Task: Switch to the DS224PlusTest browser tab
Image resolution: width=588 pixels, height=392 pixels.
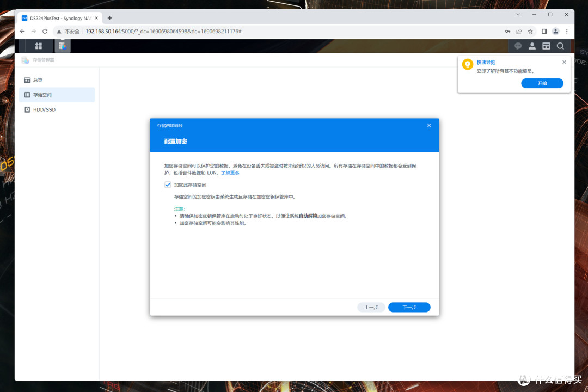Action: [x=54, y=17]
